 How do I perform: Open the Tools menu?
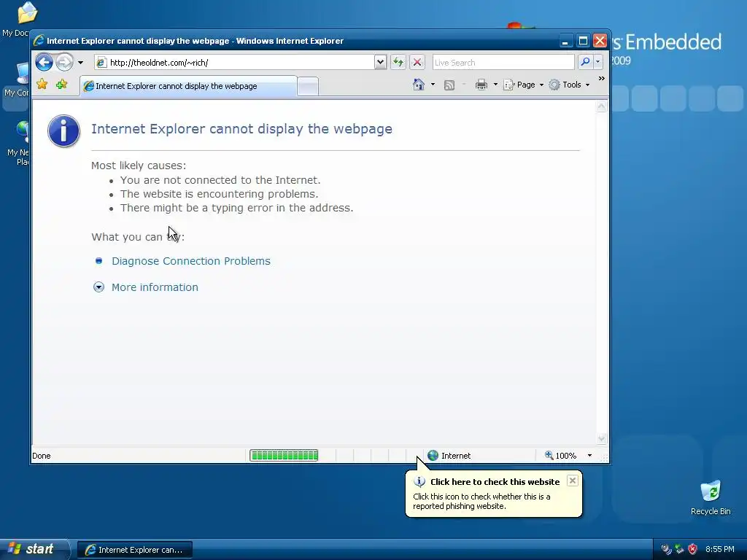569,85
